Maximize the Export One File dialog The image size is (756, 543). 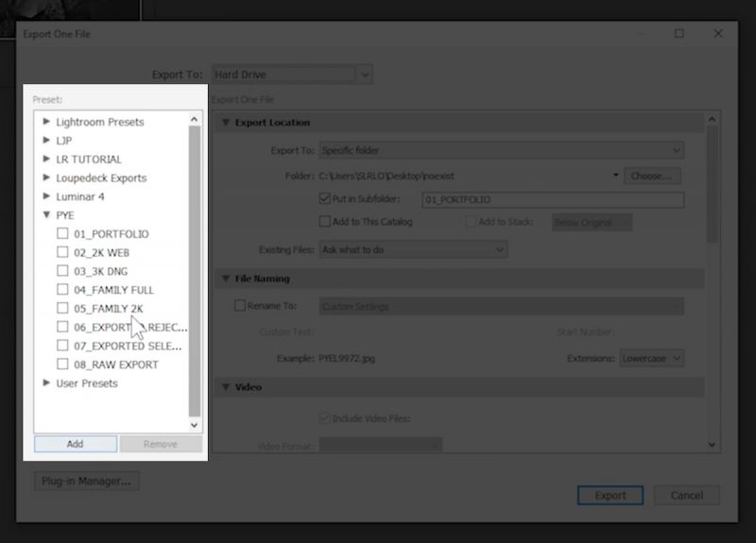[679, 33]
